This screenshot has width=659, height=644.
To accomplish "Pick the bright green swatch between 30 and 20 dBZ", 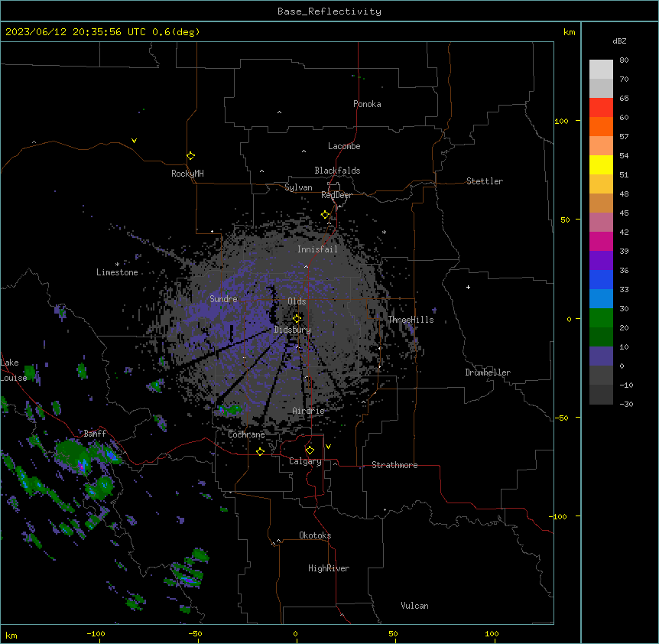I will (x=601, y=318).
